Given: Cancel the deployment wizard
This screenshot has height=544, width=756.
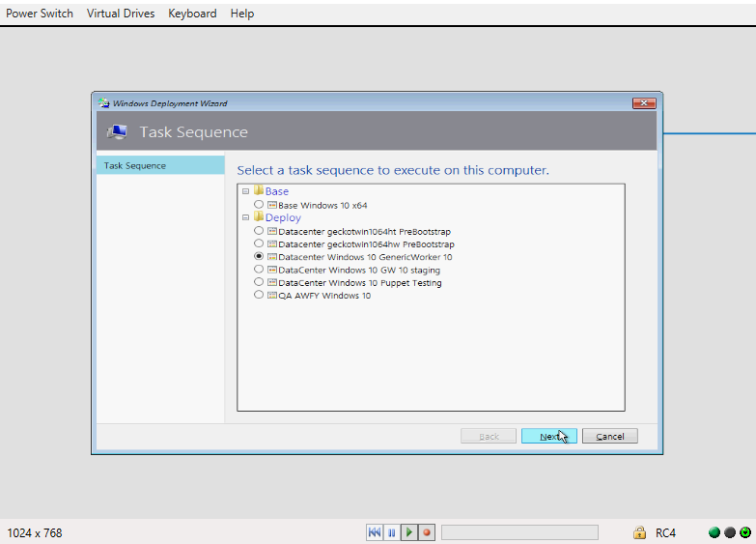Looking at the screenshot, I should (x=610, y=436).
